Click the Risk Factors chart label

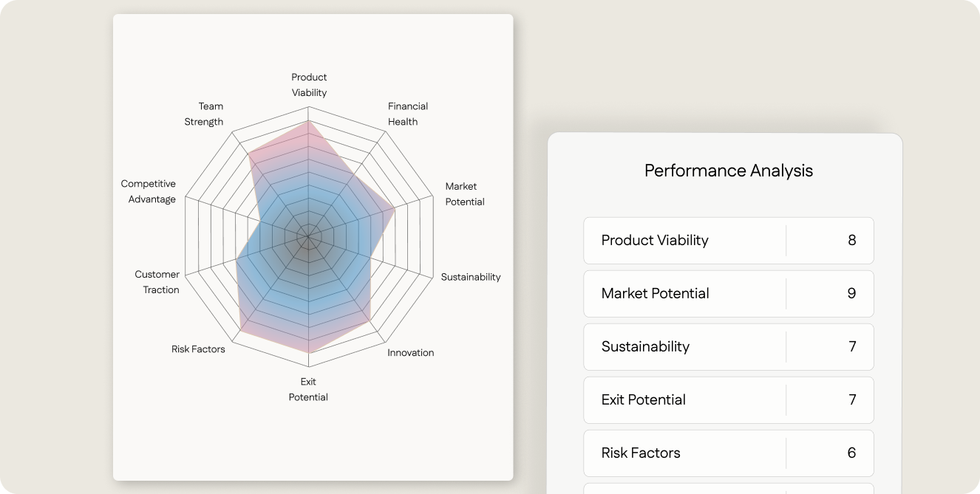click(198, 349)
